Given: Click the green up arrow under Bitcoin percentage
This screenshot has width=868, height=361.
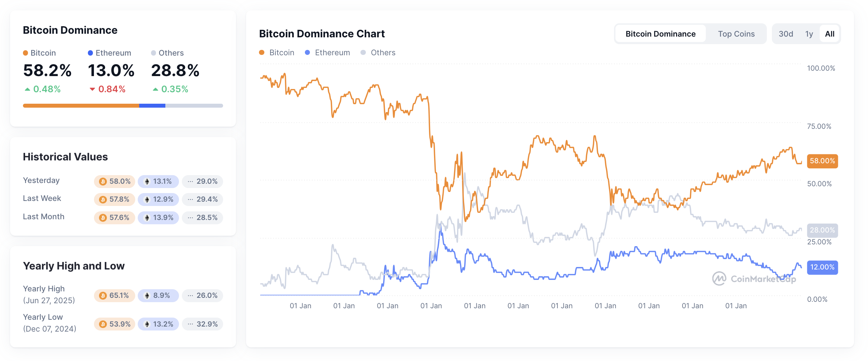Looking at the screenshot, I should pos(27,89).
